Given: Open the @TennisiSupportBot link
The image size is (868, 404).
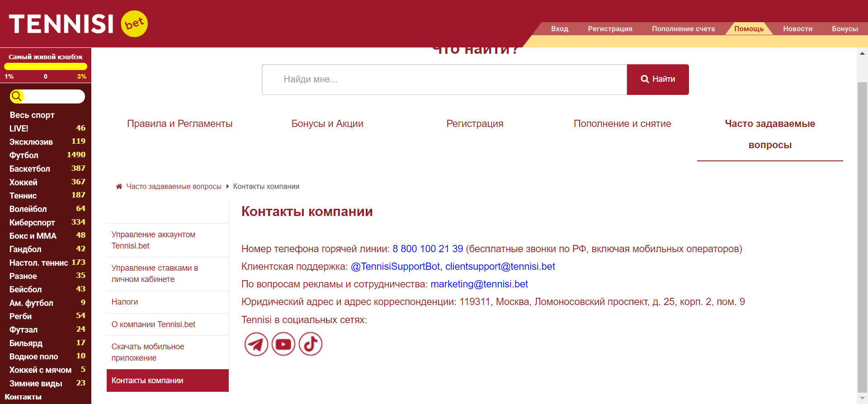Looking at the screenshot, I should (x=395, y=267).
